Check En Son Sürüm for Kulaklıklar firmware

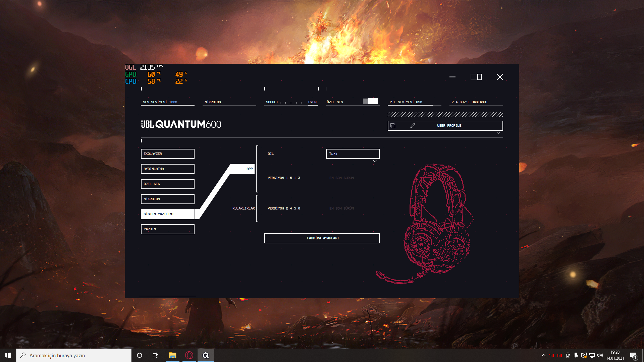[341, 208]
